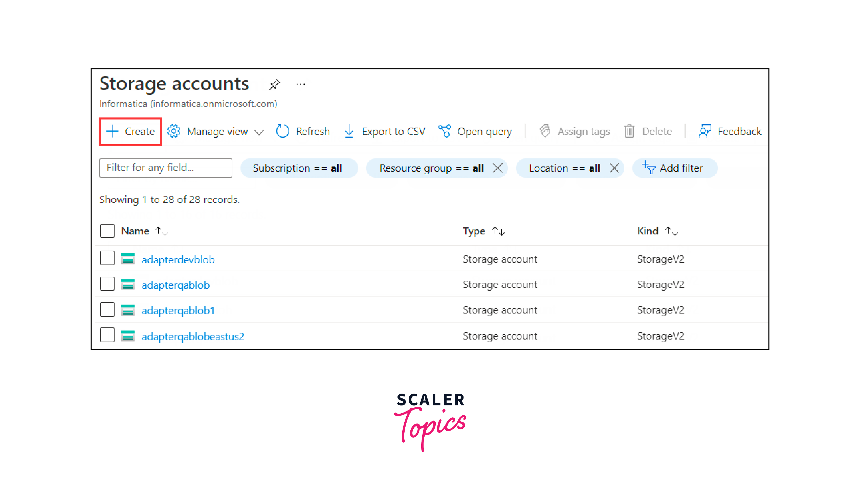Click the adapterdevblob storage icon
860x504 pixels.
128,259
